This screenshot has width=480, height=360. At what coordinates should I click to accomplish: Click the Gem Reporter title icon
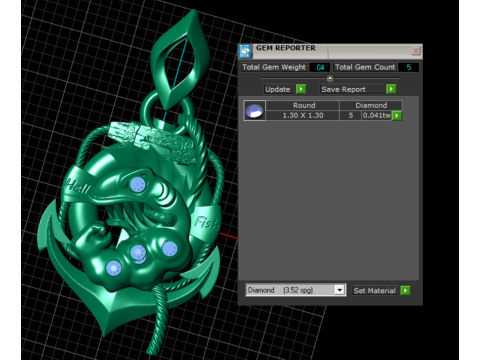click(245, 51)
